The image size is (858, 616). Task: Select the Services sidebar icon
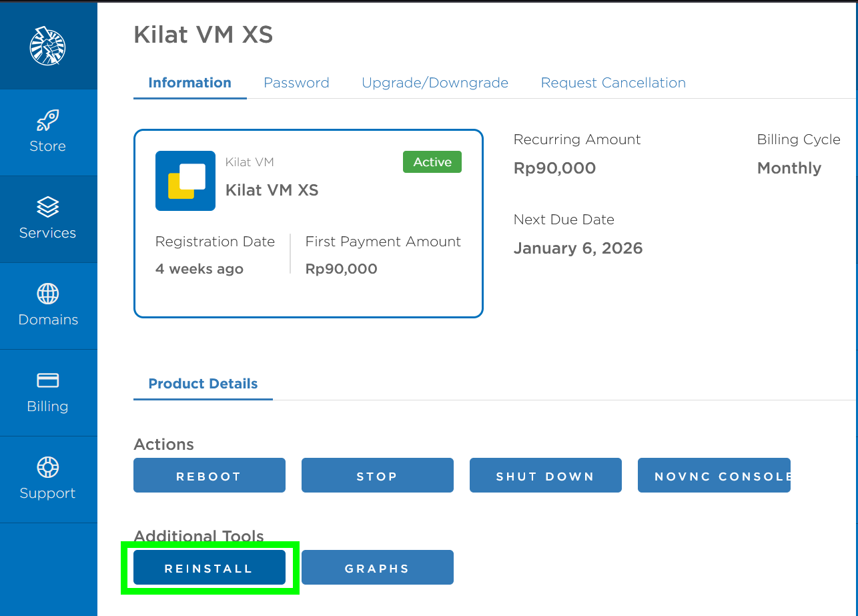click(47, 220)
